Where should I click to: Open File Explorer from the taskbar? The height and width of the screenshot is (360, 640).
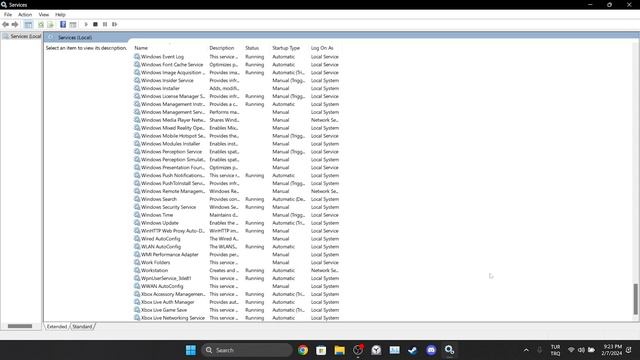click(x=340, y=350)
